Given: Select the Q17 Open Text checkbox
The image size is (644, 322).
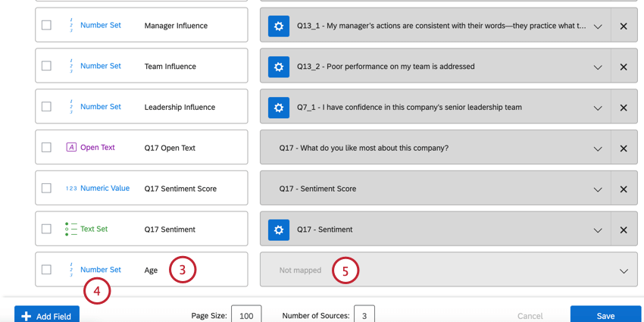Looking at the screenshot, I should 46,148.
